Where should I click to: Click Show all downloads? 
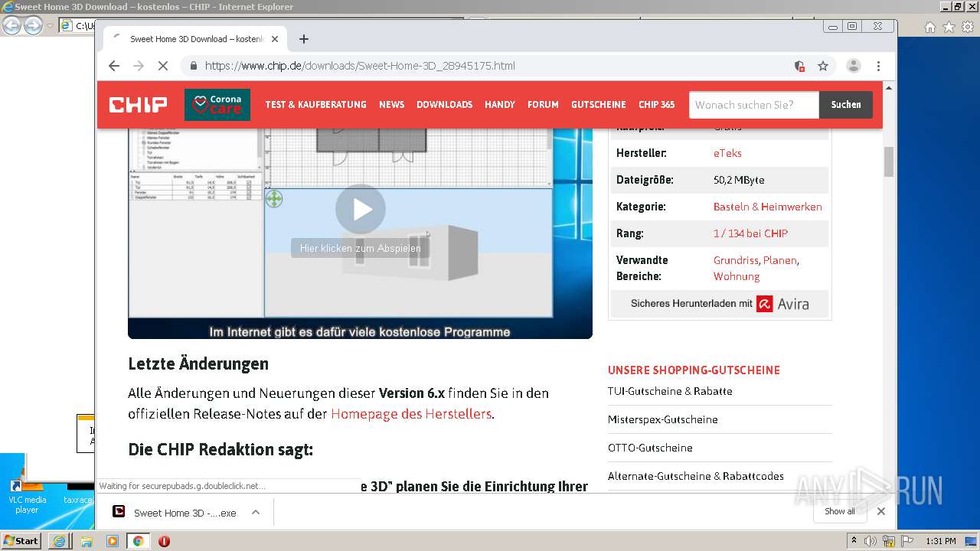point(840,511)
